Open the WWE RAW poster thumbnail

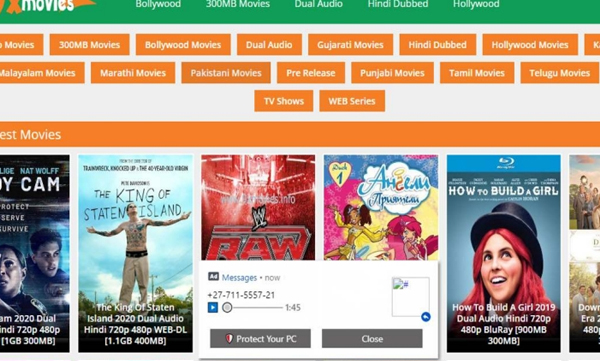(x=258, y=207)
